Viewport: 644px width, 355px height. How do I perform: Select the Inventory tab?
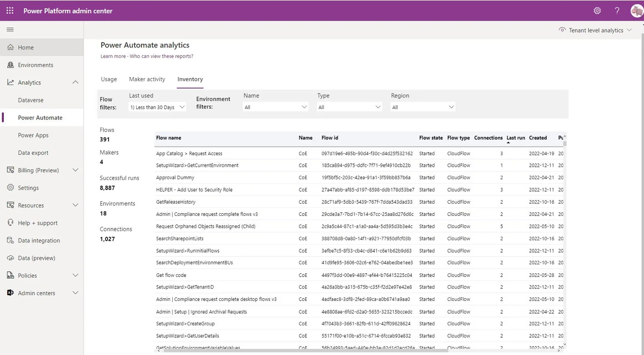190,79
